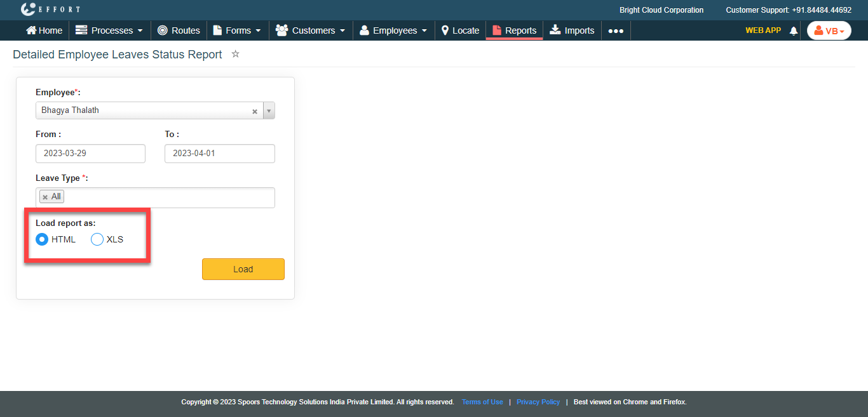This screenshot has height=417, width=868.
Task: Open the Imports menu item
Action: pyautogui.click(x=572, y=30)
